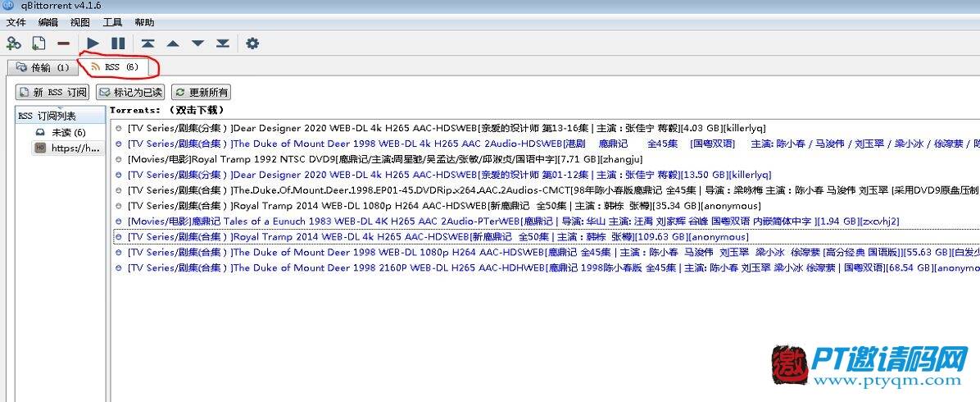Open the 视图 menu
Image resolution: width=980 pixels, height=402 pixels.
click(x=80, y=22)
